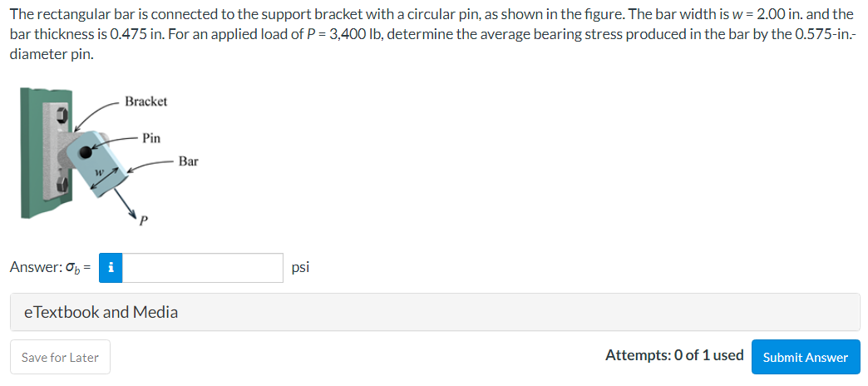Click the Pin label in the figure

[x=151, y=138]
